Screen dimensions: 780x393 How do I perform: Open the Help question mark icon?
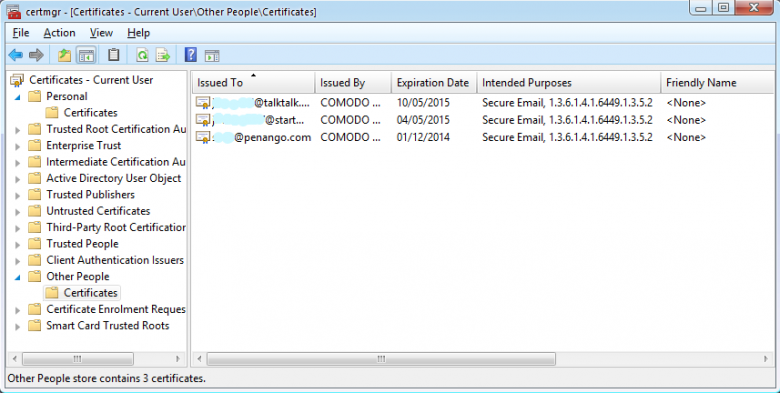point(191,55)
